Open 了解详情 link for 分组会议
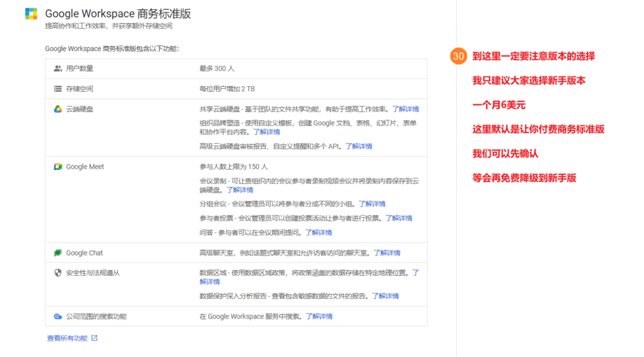 (372, 204)
